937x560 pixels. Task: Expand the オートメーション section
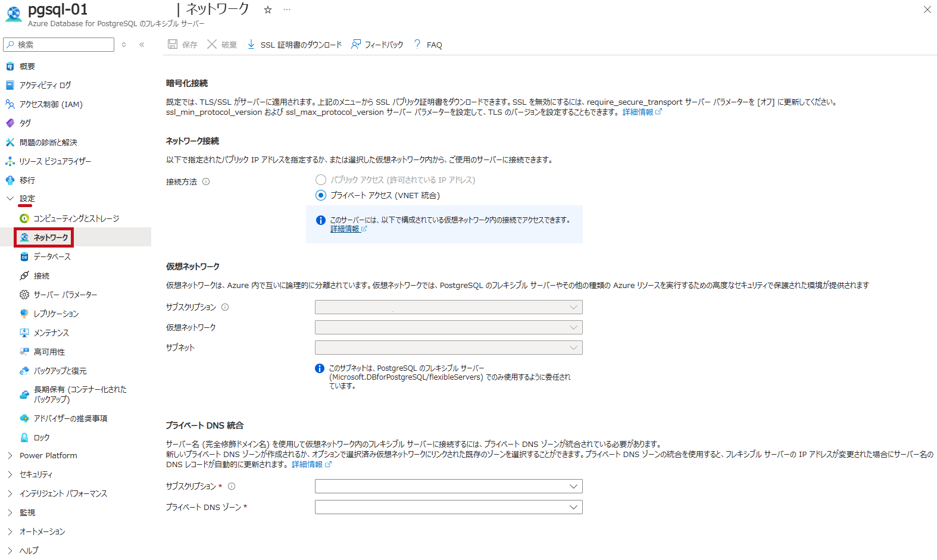10,531
